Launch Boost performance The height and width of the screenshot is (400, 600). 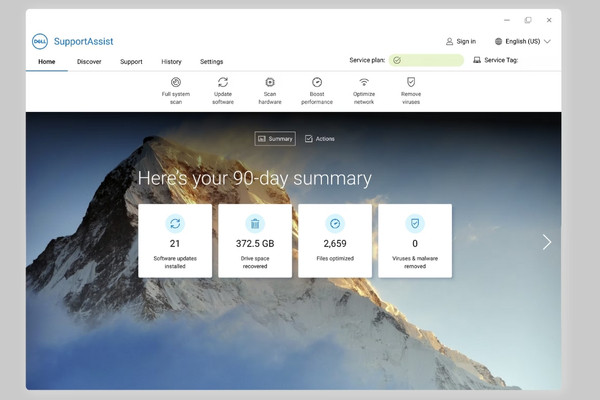click(x=317, y=91)
